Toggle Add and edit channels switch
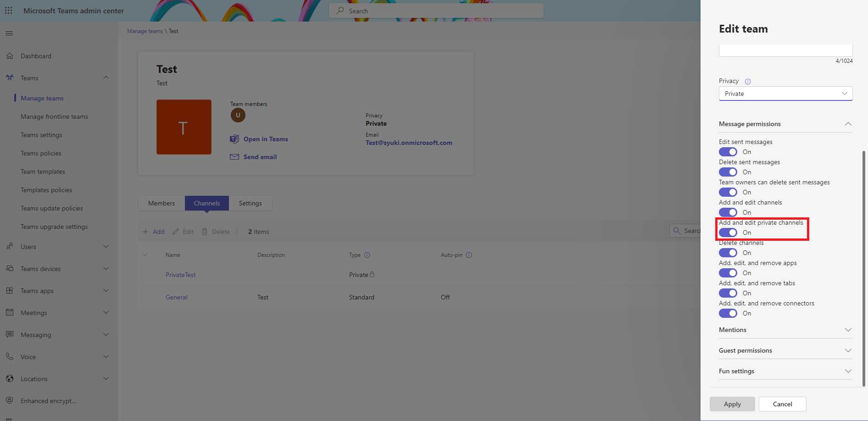The width and height of the screenshot is (868, 421). (728, 212)
